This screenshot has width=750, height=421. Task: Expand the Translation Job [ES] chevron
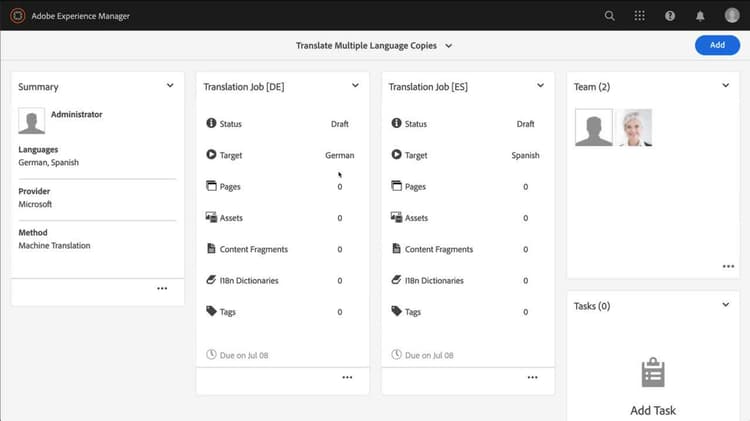pos(540,86)
